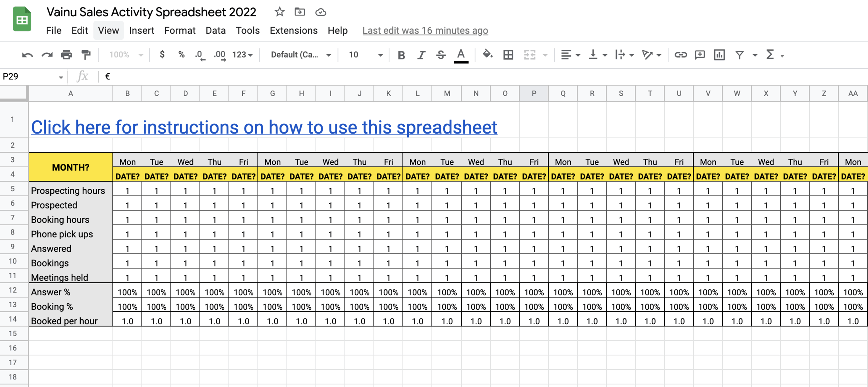This screenshot has width=868, height=387.
Task: Click the Redo icon
Action: (x=47, y=55)
